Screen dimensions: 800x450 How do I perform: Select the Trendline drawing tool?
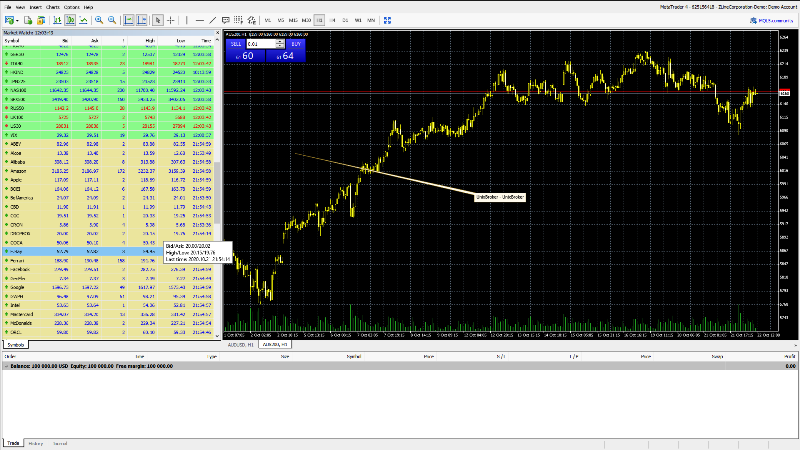coord(213,20)
